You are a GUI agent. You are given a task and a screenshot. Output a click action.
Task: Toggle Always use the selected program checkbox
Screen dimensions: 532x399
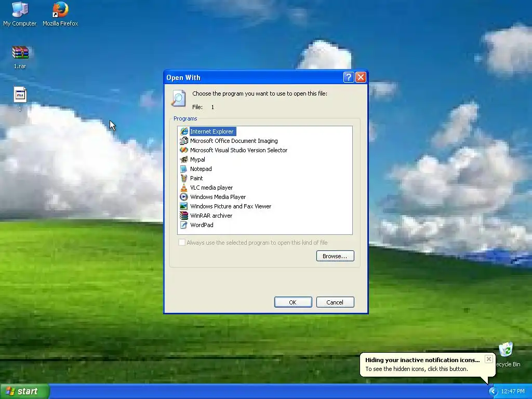(182, 242)
